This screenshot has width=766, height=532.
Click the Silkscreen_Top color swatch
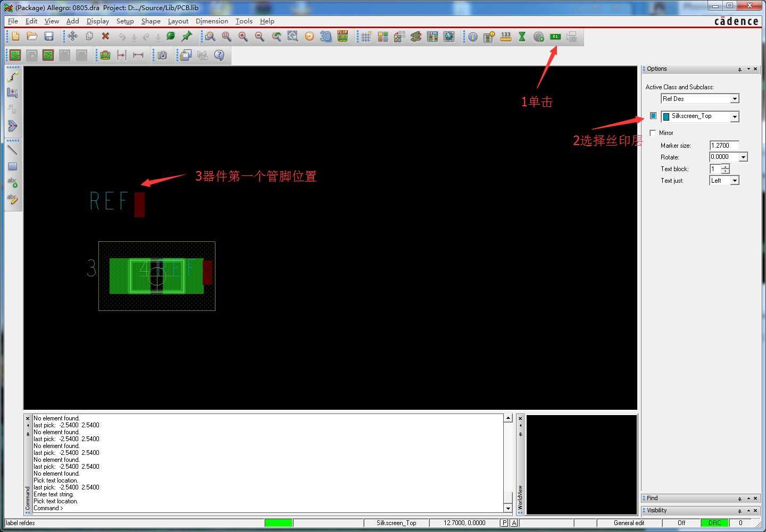666,116
